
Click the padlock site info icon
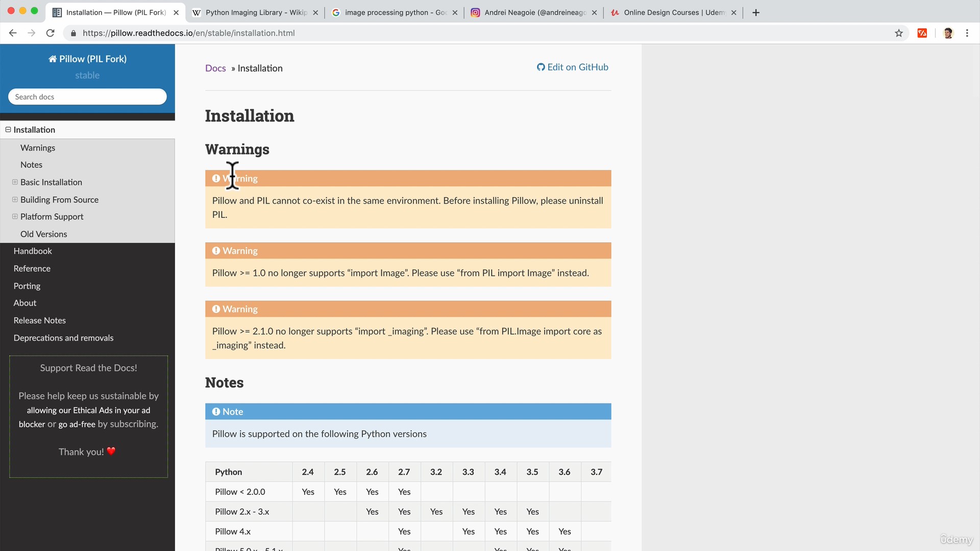click(73, 33)
